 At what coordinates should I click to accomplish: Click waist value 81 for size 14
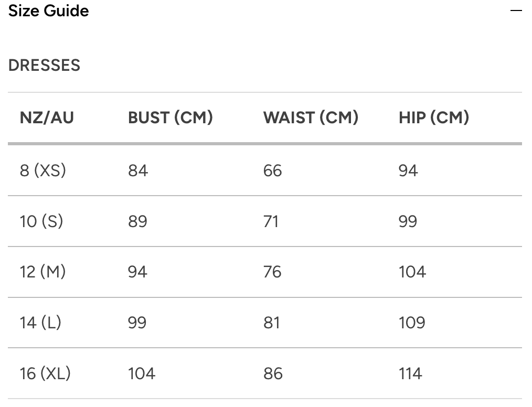[272, 323]
